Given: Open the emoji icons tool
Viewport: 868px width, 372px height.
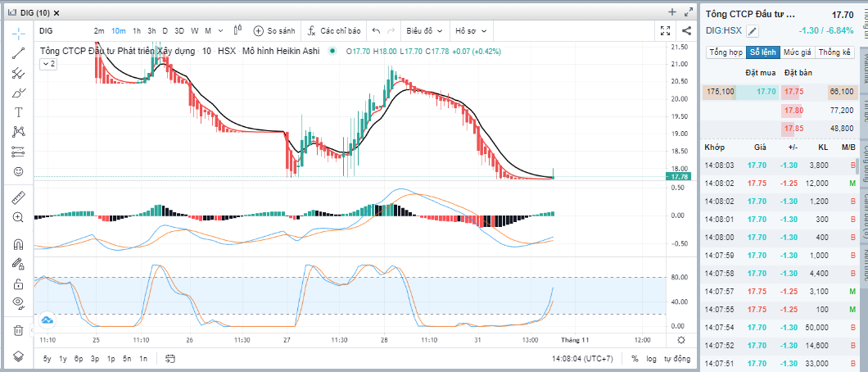Looking at the screenshot, I should click(x=18, y=171).
